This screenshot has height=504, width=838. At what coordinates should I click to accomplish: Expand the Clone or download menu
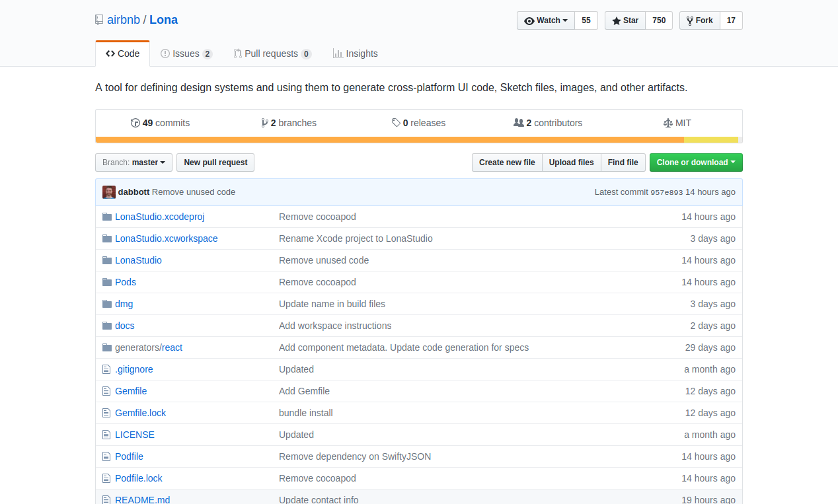695,162
